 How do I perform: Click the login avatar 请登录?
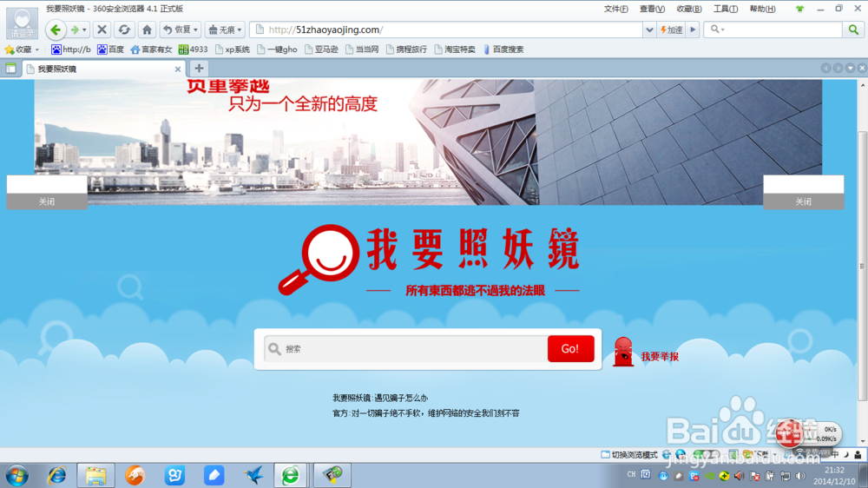(23, 23)
